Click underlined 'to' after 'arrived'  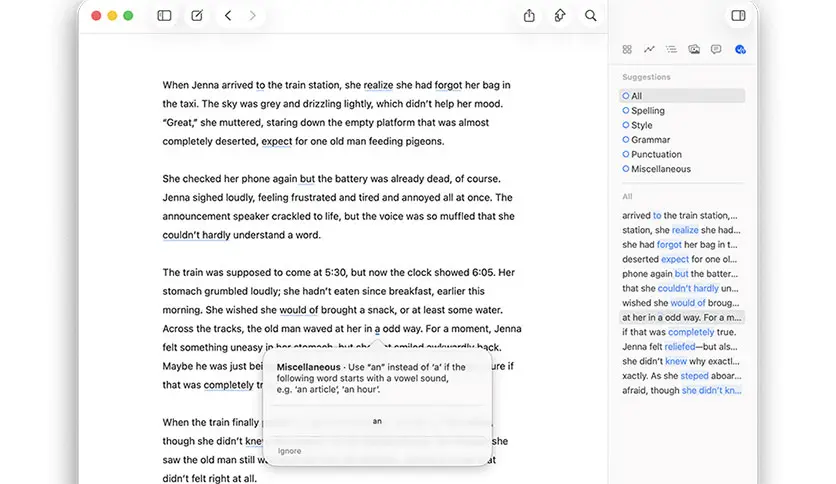coord(260,85)
